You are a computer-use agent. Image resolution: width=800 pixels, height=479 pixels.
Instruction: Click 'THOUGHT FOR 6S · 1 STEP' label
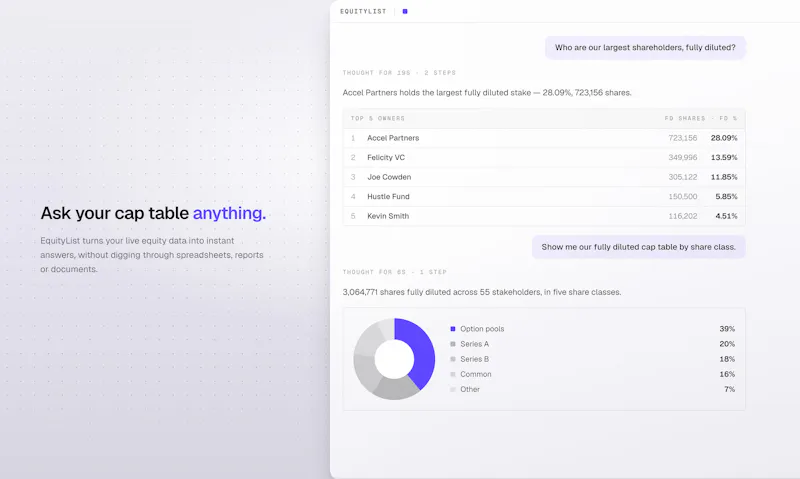point(394,272)
